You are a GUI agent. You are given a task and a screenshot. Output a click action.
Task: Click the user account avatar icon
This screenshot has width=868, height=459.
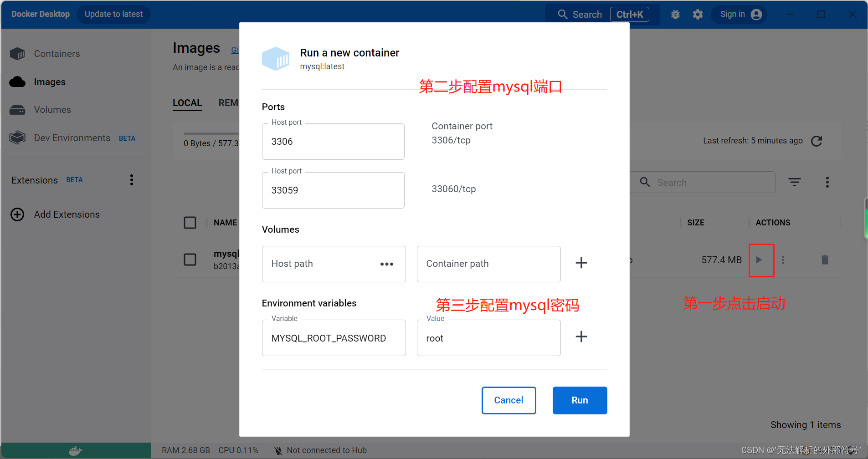pyautogui.click(x=756, y=15)
